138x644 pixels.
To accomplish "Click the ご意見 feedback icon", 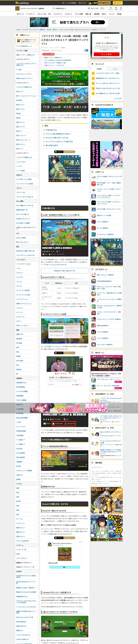I will coord(116,8).
